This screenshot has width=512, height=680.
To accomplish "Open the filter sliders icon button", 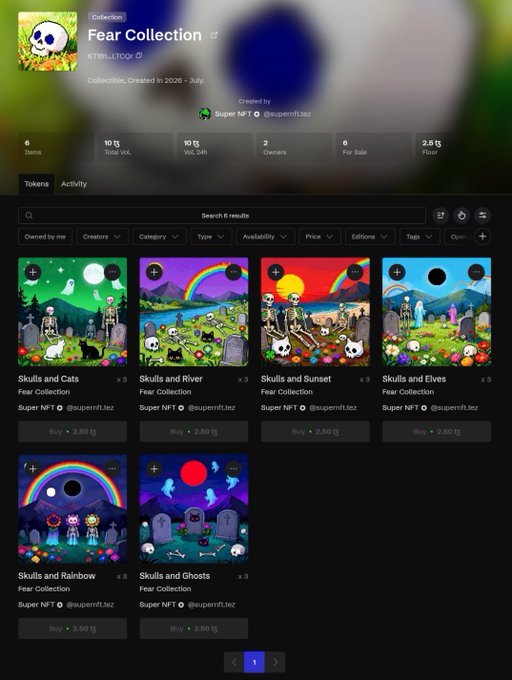I will tap(483, 215).
